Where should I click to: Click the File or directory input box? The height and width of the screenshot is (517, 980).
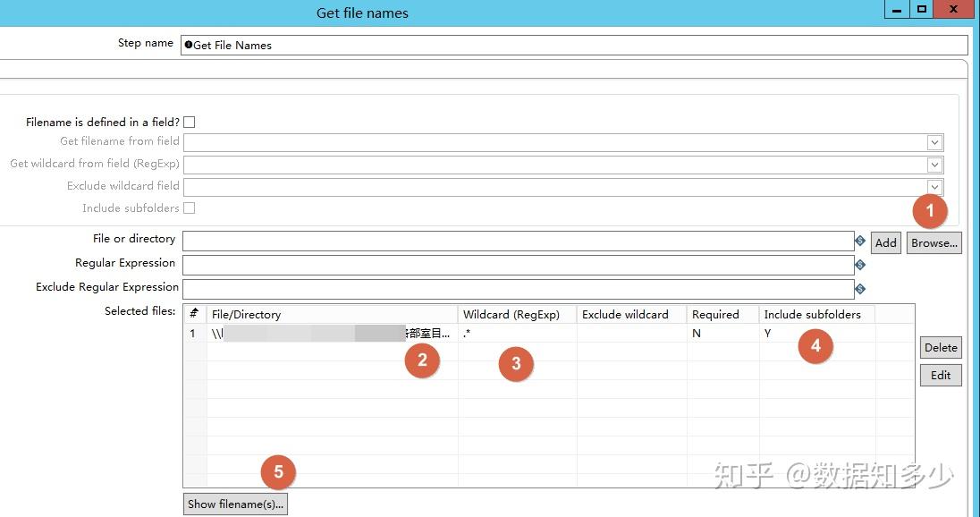tap(519, 241)
